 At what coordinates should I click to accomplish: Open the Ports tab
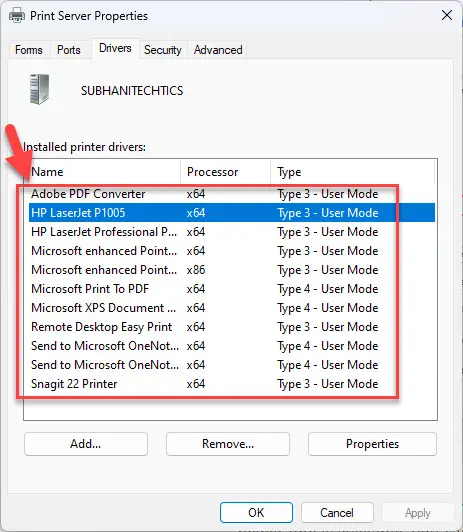(69, 50)
